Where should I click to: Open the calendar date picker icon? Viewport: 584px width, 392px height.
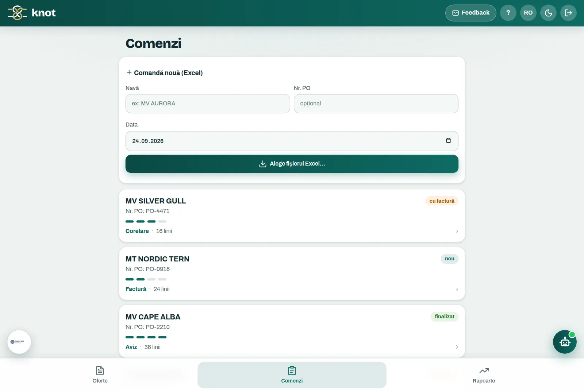tap(448, 141)
